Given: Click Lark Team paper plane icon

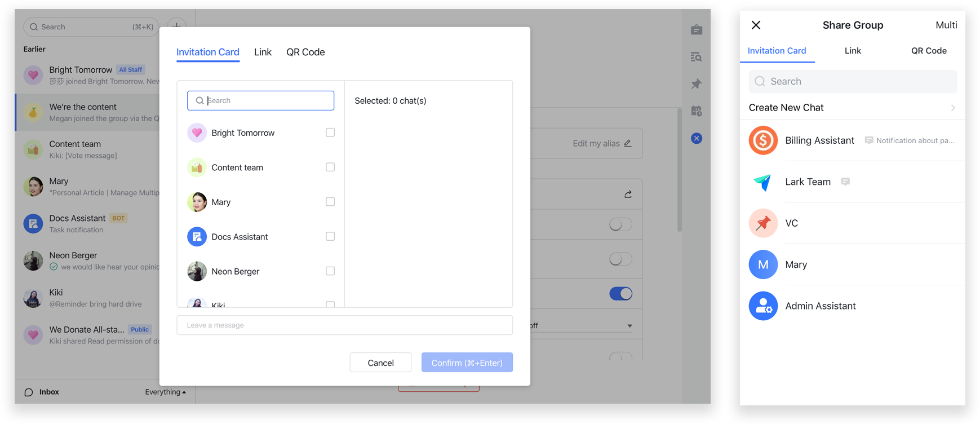Looking at the screenshot, I should coord(763,182).
